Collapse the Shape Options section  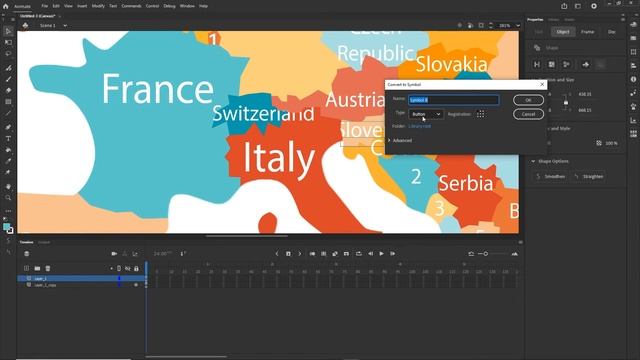pos(533,161)
